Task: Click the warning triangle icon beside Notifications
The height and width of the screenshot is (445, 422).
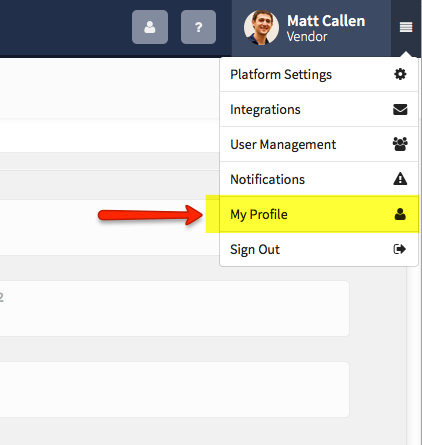Action: click(400, 179)
